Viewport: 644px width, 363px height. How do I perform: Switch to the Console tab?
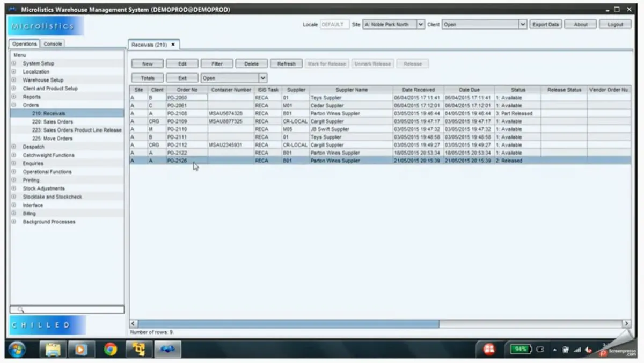point(53,44)
